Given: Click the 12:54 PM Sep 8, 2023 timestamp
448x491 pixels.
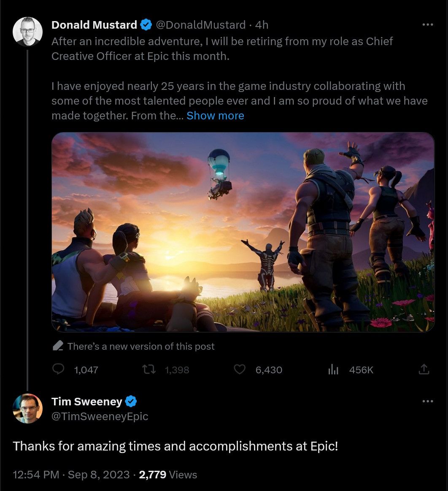Looking at the screenshot, I should click(x=71, y=475).
